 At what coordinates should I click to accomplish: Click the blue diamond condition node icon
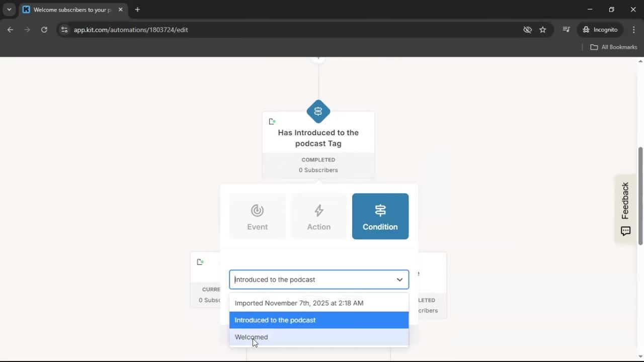point(318,111)
